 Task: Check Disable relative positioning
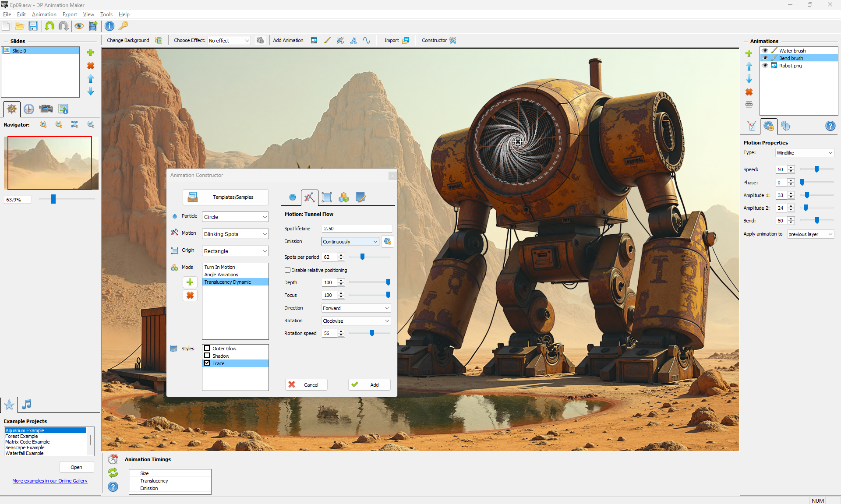(288, 270)
